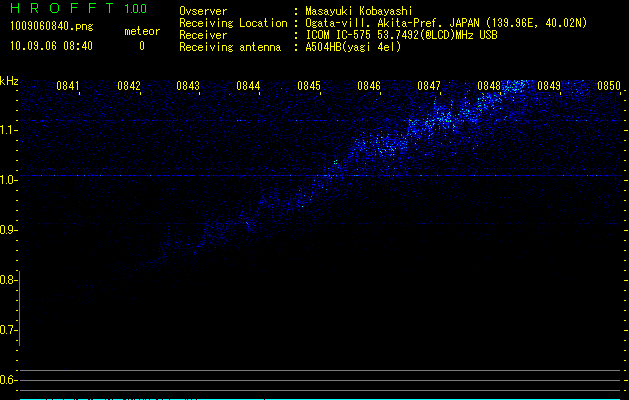Click the 0845 time marker

[309, 86]
